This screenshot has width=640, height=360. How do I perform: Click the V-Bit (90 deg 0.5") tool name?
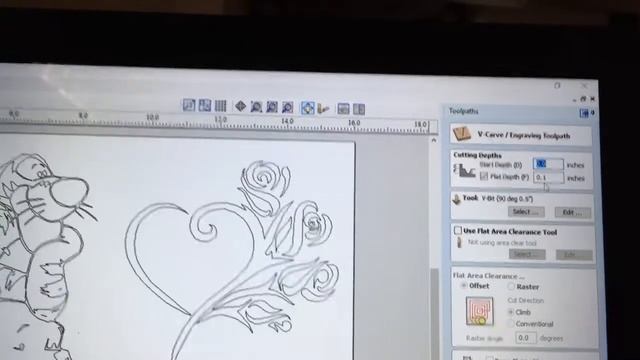(x=507, y=199)
